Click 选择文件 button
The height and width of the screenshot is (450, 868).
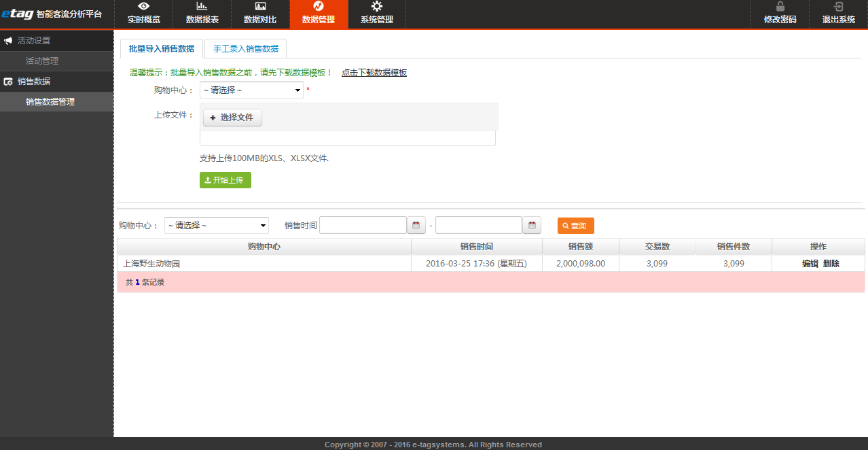click(232, 118)
